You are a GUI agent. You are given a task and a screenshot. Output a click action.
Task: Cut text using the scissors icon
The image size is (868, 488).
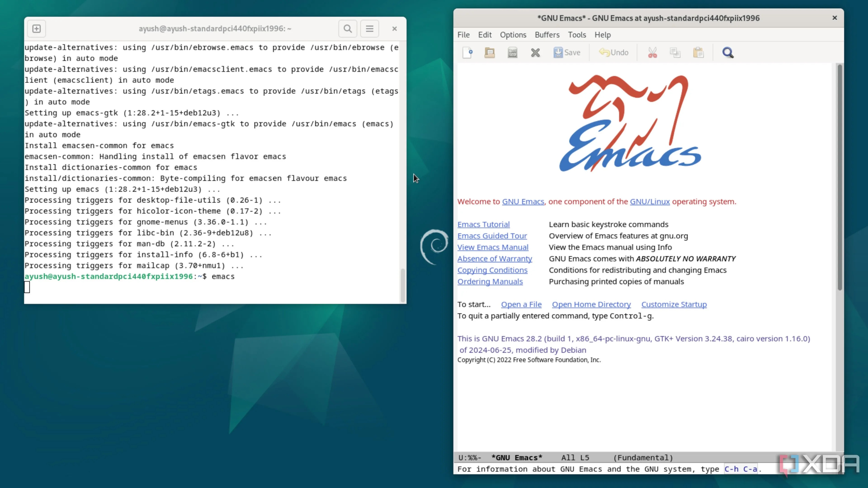point(652,53)
